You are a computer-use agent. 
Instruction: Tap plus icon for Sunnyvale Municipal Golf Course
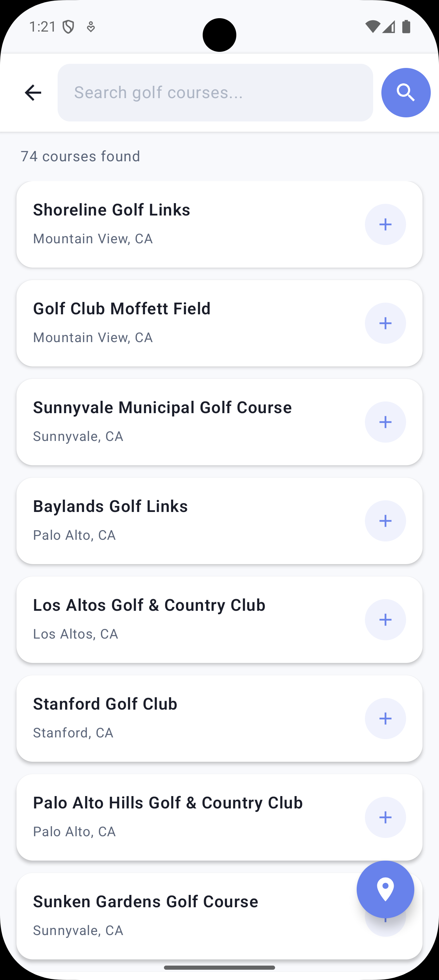point(385,422)
